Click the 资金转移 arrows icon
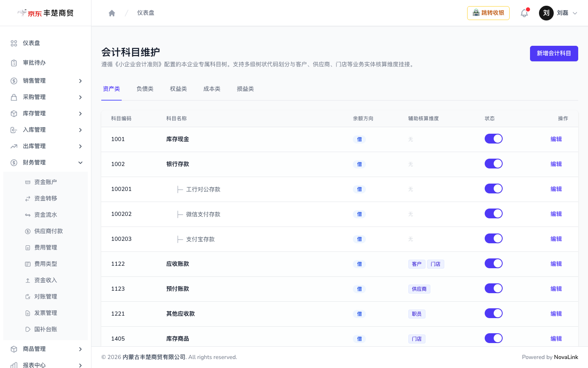 coord(28,199)
